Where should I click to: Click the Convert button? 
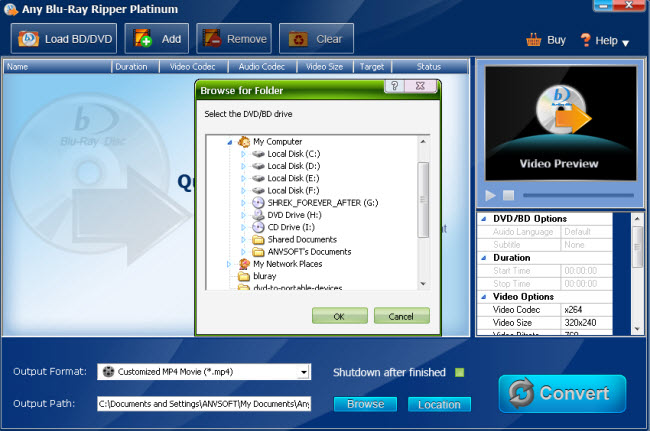(563, 393)
